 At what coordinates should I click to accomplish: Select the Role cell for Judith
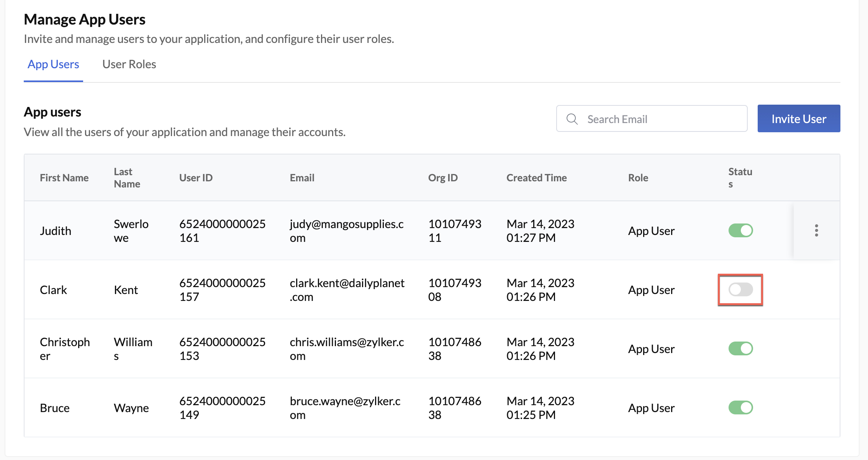651,230
